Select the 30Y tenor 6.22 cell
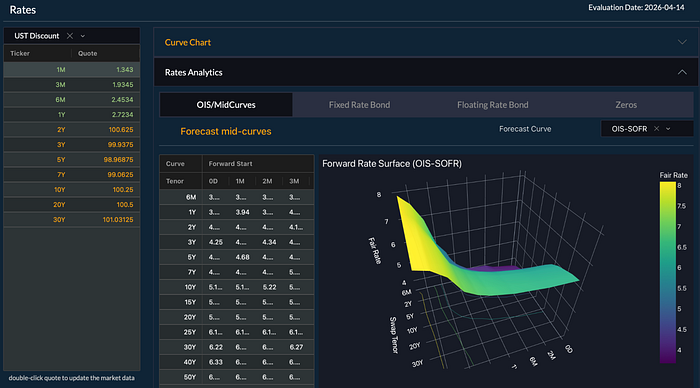 tap(215, 347)
